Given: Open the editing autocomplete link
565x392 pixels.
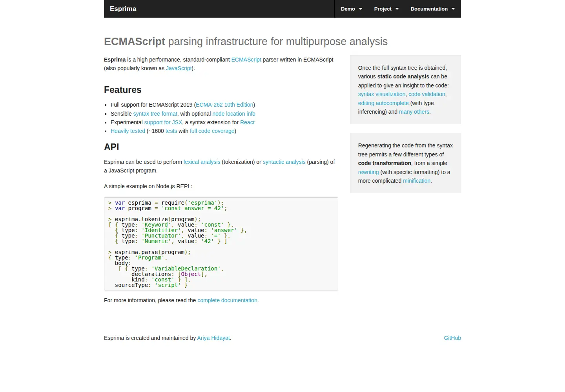Looking at the screenshot, I should [x=383, y=103].
